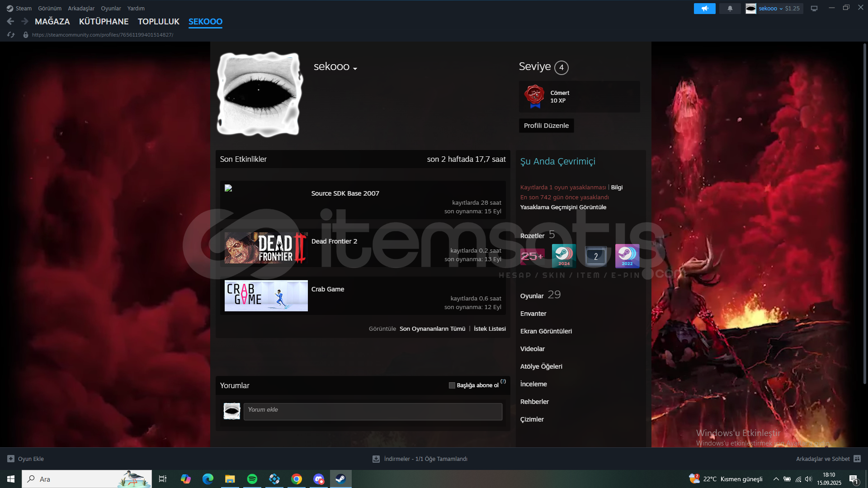This screenshot has width=868, height=488.
Task: Reload the page with refresh icon
Action: tap(11, 35)
